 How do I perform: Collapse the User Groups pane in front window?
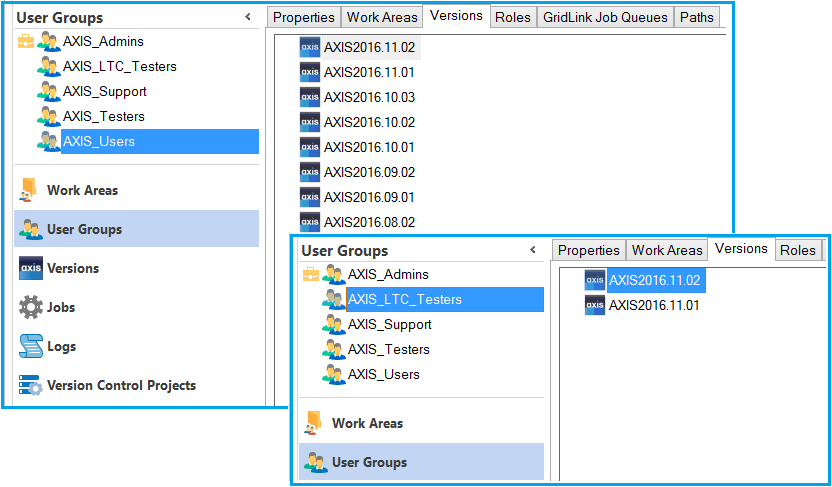point(533,250)
